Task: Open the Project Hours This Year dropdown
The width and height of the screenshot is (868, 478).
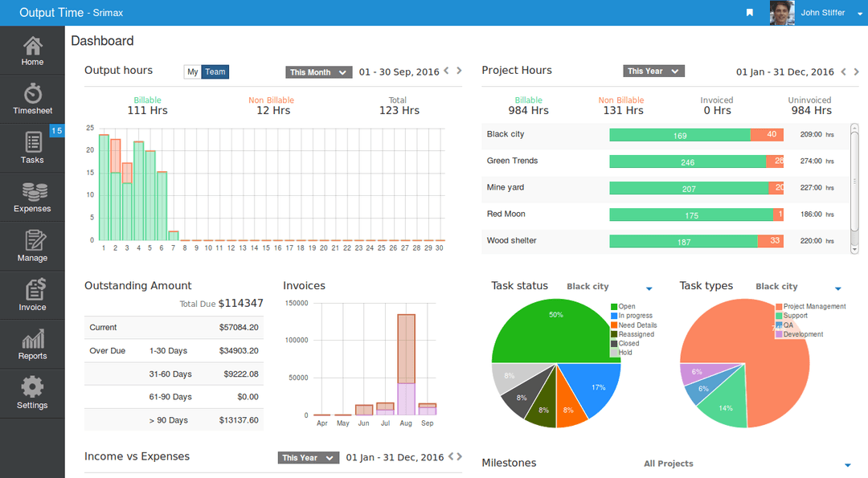Action: tap(653, 71)
